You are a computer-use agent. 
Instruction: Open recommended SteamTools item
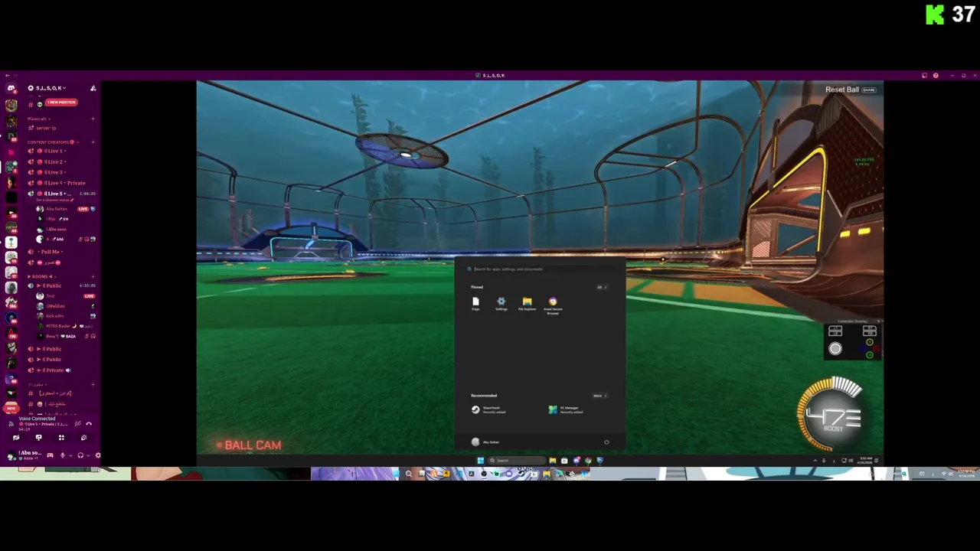[x=490, y=409]
